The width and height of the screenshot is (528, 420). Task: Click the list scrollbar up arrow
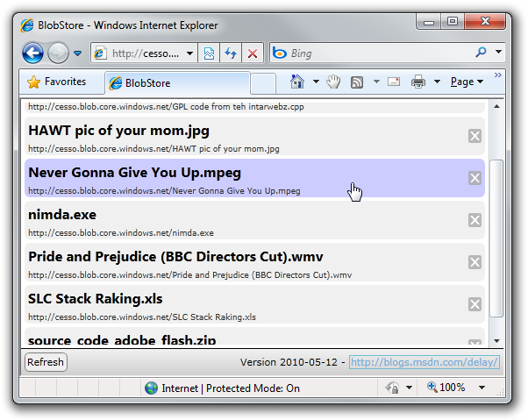[496, 107]
